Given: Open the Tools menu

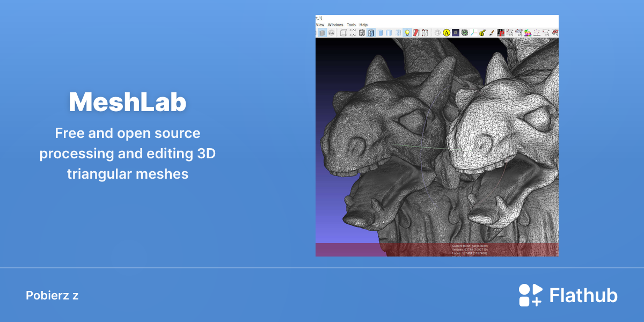Looking at the screenshot, I should (x=352, y=25).
